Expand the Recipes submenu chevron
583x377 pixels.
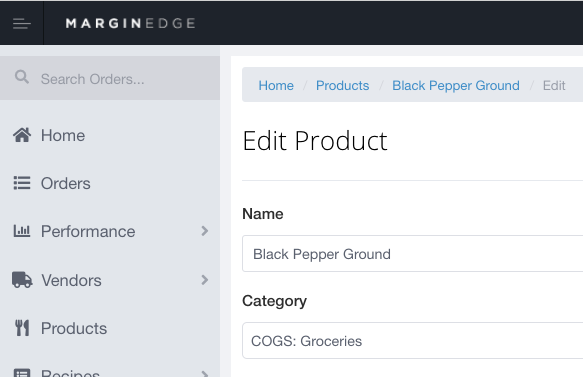click(x=204, y=373)
